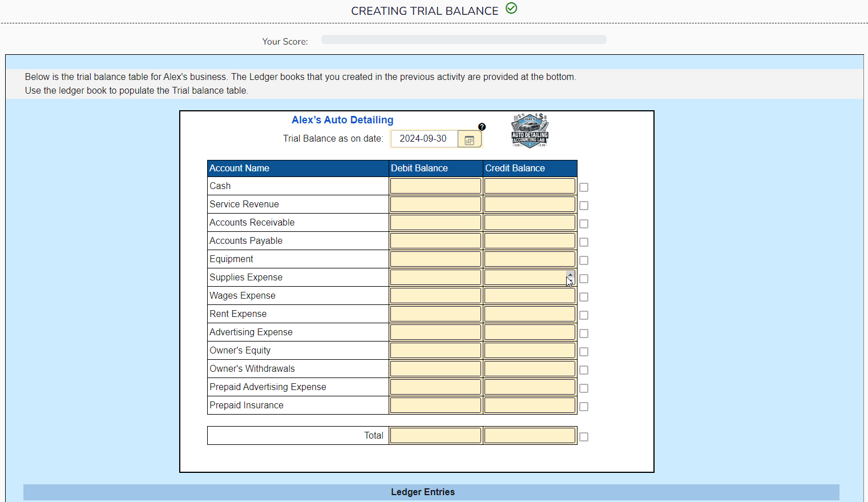Click the Rent Expense debit input field
The height and width of the screenshot is (502, 868).
[435, 314]
